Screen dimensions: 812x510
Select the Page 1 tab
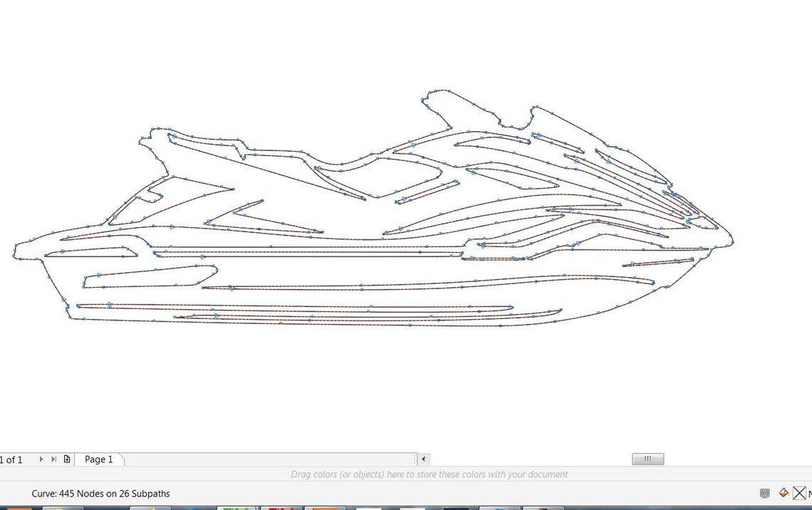click(100, 459)
